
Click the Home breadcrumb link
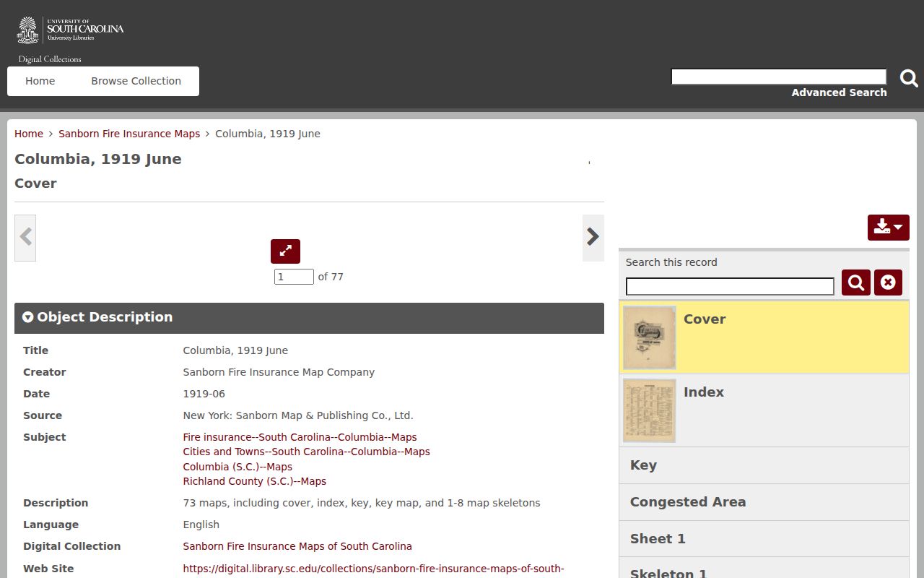point(29,134)
